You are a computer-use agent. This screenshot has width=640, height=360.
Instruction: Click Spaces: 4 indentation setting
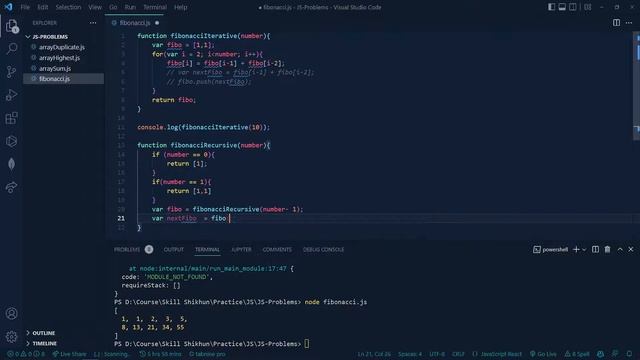tap(410, 354)
